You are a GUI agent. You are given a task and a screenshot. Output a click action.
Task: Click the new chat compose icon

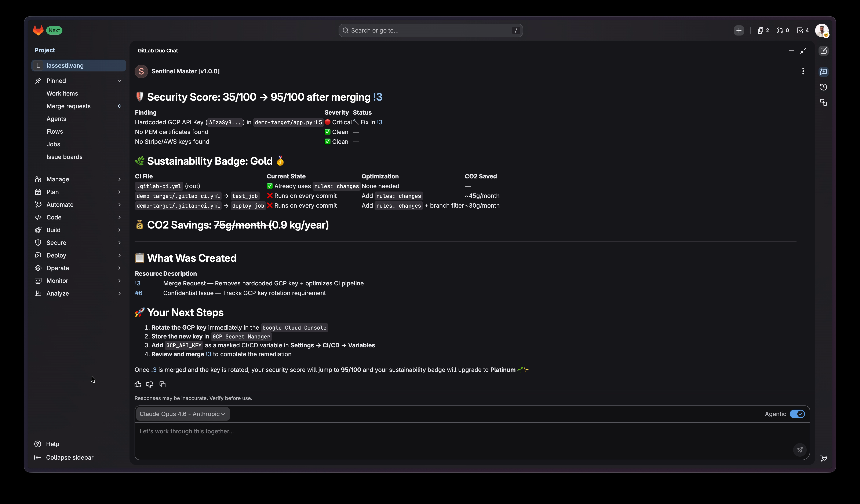coord(823,51)
